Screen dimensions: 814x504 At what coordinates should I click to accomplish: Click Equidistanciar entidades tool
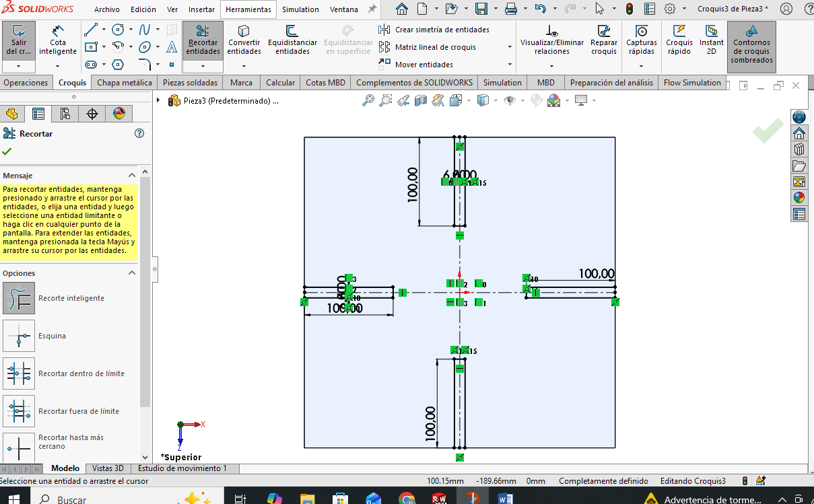pos(292,40)
